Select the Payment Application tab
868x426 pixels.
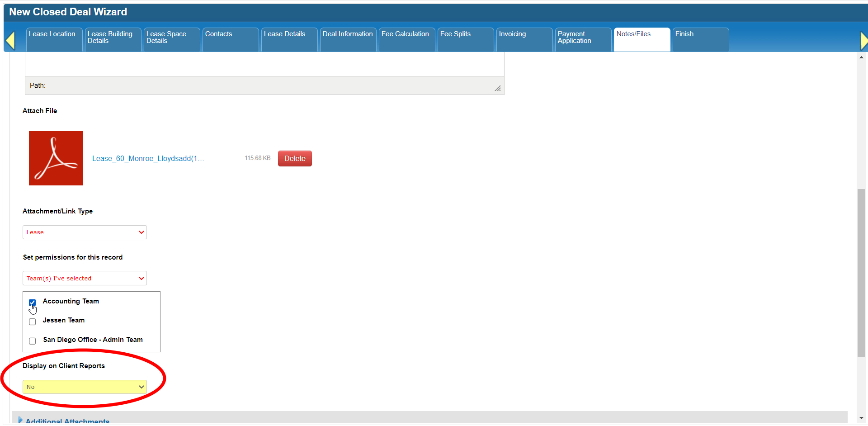tap(582, 39)
